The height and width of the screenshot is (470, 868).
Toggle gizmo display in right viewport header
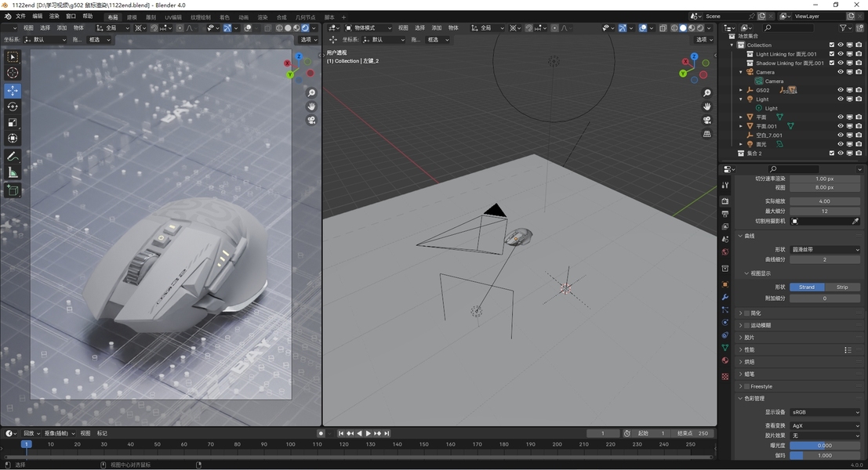click(x=623, y=27)
